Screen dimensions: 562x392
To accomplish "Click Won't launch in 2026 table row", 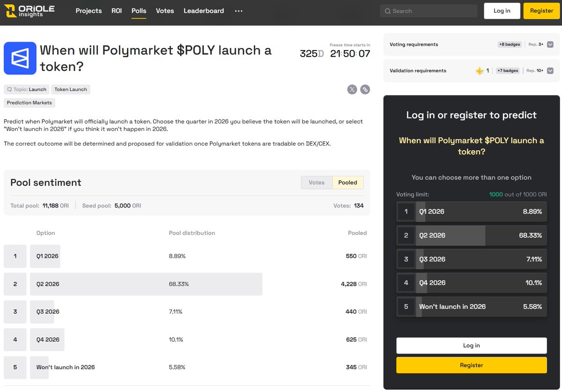I will pos(186,368).
